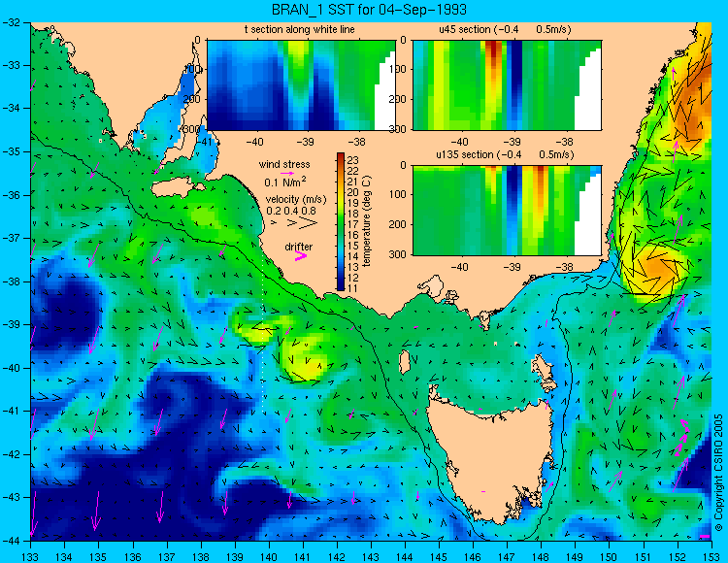Click latitude axis label -36
The image size is (728, 563).
[13, 195]
